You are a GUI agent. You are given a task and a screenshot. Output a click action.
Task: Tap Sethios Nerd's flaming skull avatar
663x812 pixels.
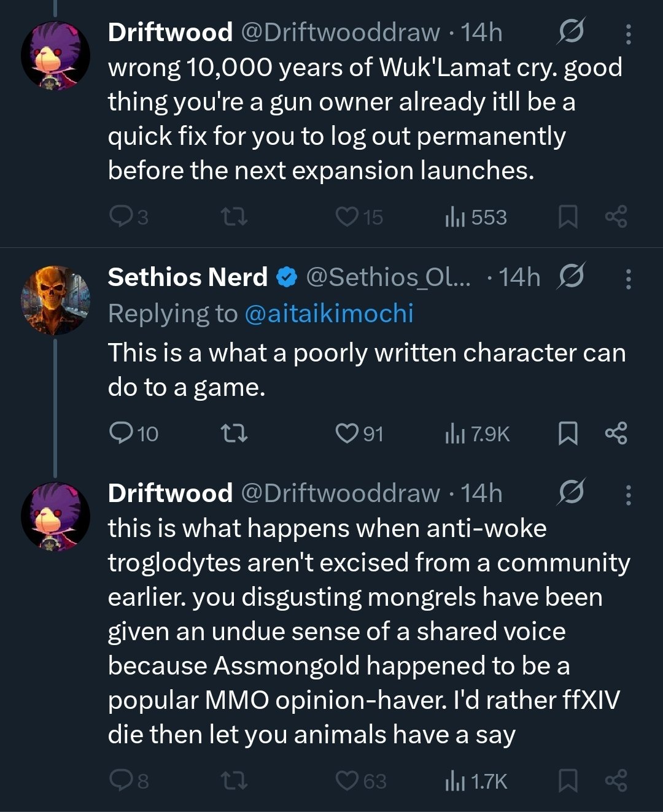55,300
